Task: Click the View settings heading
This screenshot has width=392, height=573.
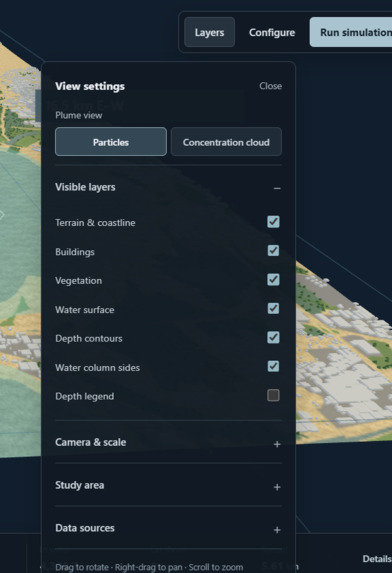Action: 90,86
